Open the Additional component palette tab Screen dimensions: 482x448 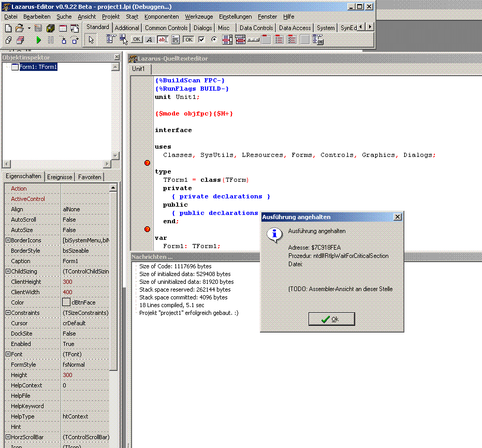(x=127, y=28)
